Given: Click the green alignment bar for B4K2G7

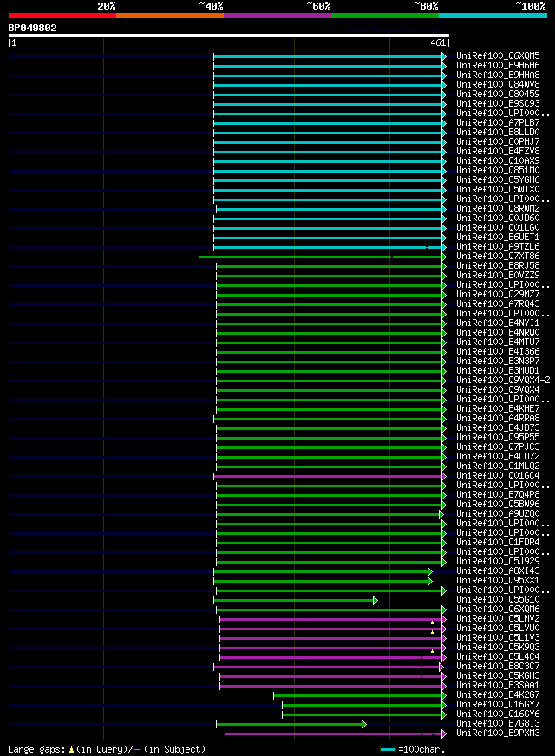Looking at the screenshot, I should (x=360, y=695).
